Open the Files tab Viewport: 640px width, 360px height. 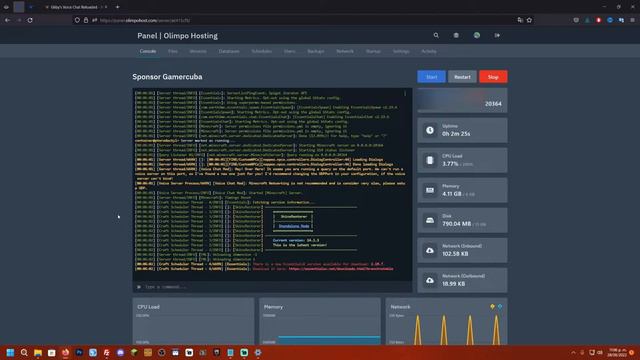173,51
